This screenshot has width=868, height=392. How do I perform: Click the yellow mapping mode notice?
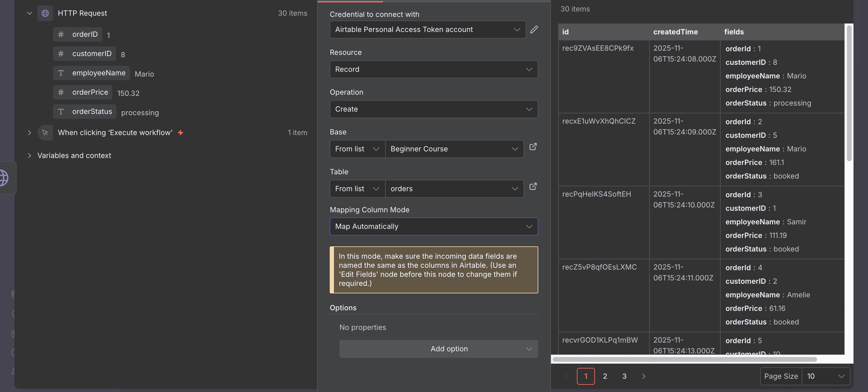click(434, 270)
